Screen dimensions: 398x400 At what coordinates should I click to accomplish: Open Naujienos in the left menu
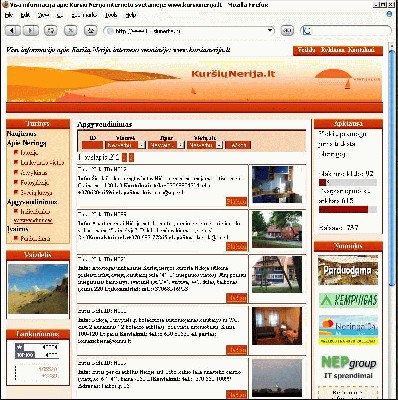tap(21, 134)
